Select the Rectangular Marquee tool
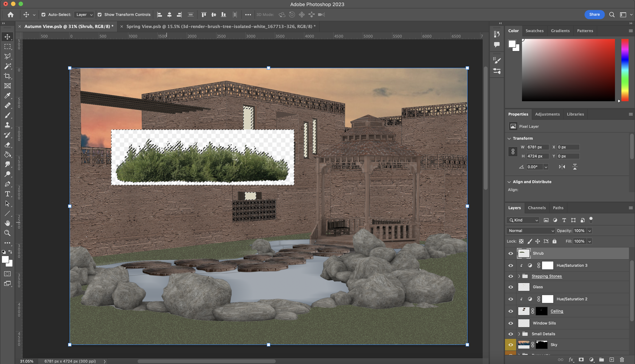 [7, 47]
